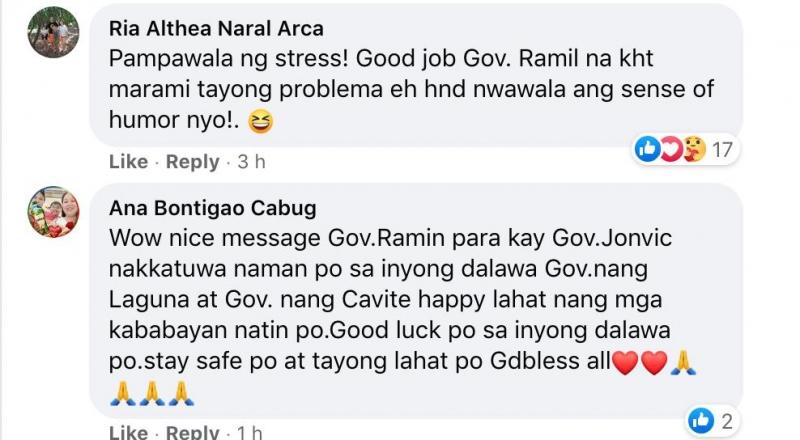The height and width of the screenshot is (440, 800).
Task: Open Ana Bontigao Cabug's profile picture
Action: click(x=53, y=212)
